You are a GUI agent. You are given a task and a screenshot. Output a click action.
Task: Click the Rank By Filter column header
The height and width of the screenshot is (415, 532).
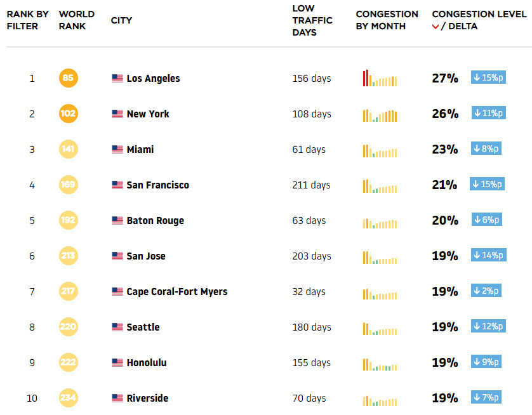pos(27,20)
